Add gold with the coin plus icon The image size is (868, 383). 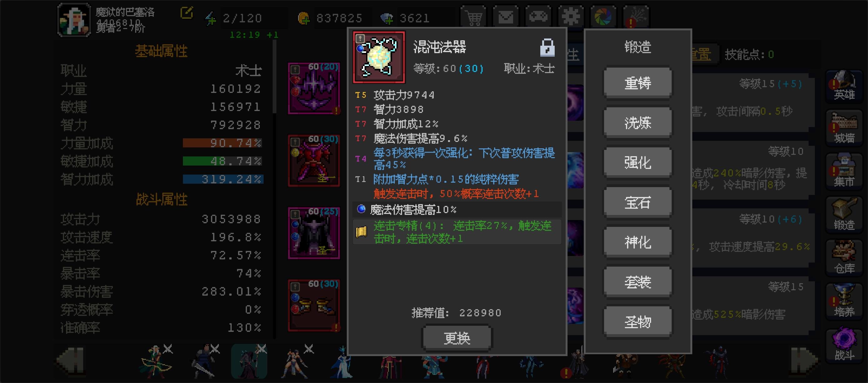point(304,18)
